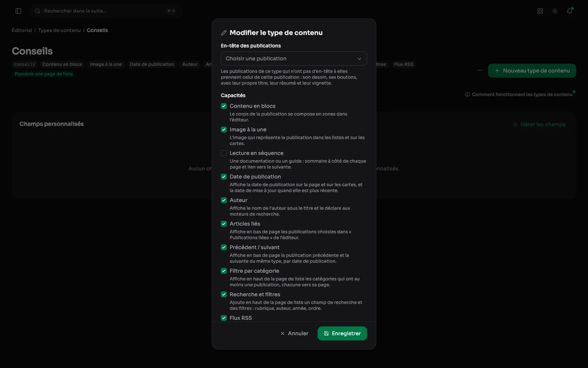The image size is (588, 368).
Task: Click the Champs personnalisés heading
Action: (51, 124)
